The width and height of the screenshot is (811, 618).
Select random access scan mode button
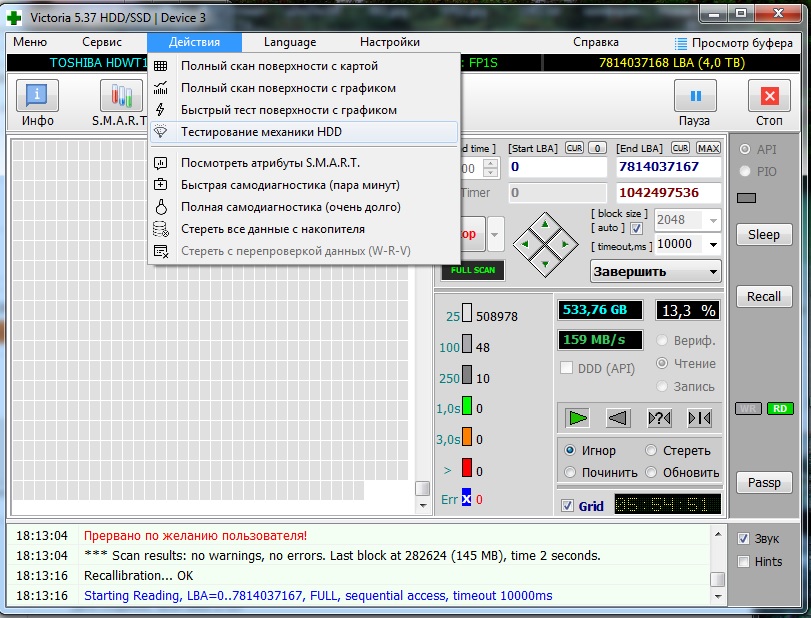659,418
